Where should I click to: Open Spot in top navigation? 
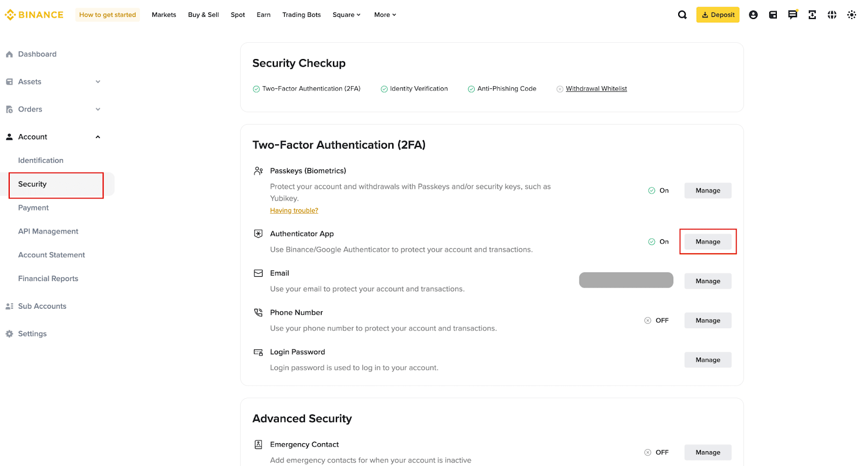coord(238,15)
